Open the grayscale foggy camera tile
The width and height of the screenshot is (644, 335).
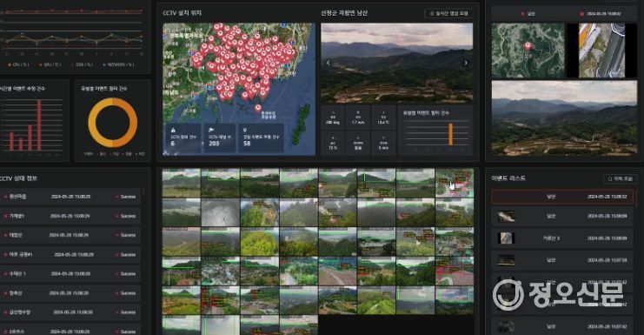tap(220, 212)
